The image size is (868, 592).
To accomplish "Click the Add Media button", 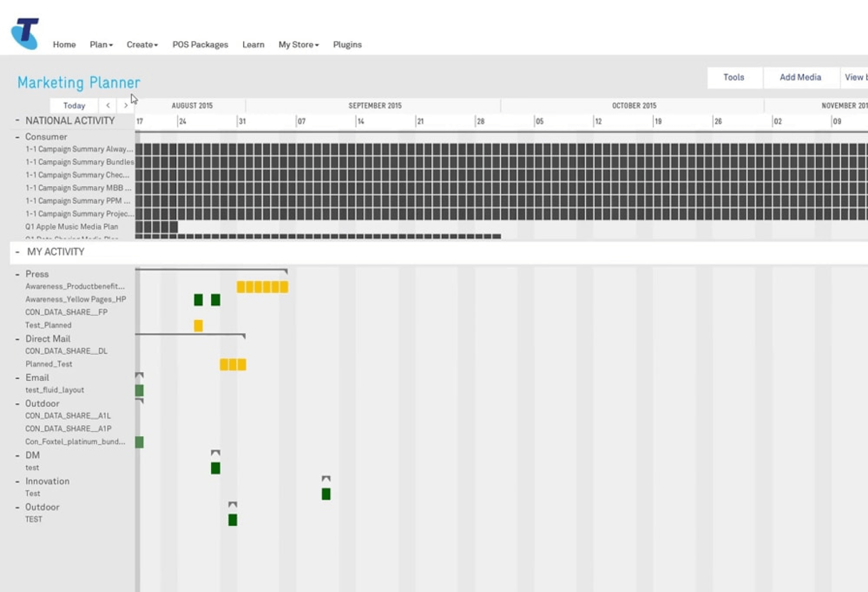I will (x=800, y=77).
